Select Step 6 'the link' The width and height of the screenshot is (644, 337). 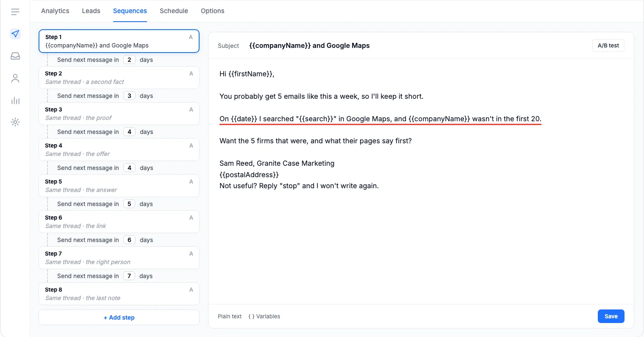119,222
